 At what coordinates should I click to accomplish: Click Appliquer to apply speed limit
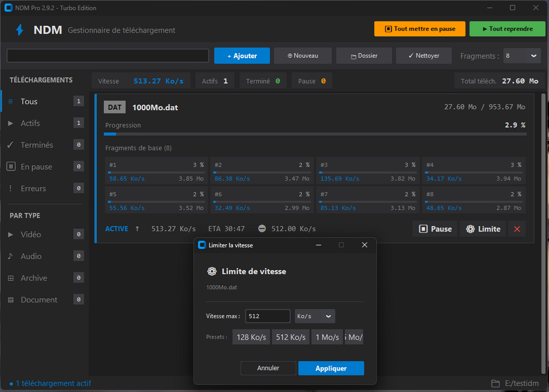[x=331, y=368]
